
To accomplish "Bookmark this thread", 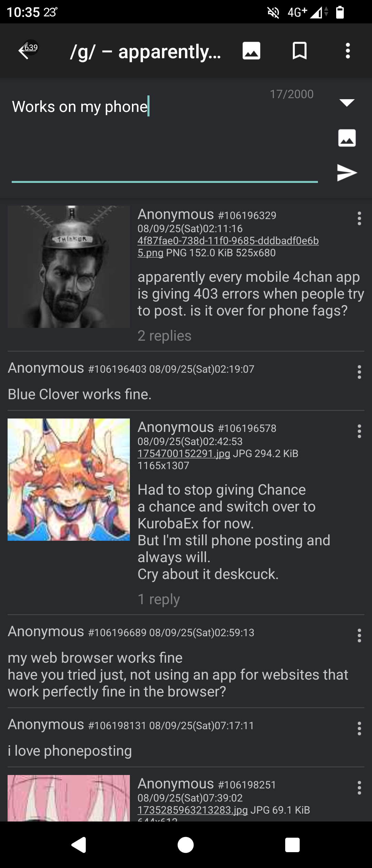I will (x=299, y=51).
